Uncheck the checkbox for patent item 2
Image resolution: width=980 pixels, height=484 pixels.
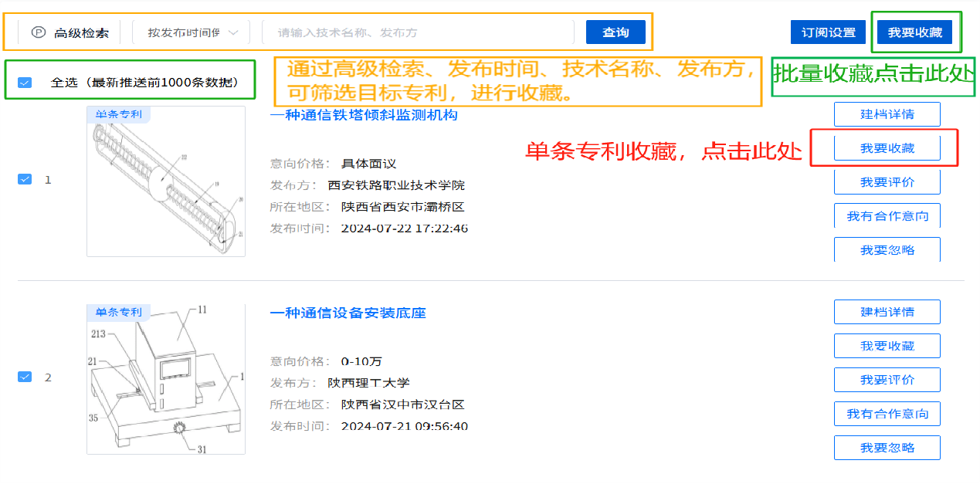[x=25, y=377]
